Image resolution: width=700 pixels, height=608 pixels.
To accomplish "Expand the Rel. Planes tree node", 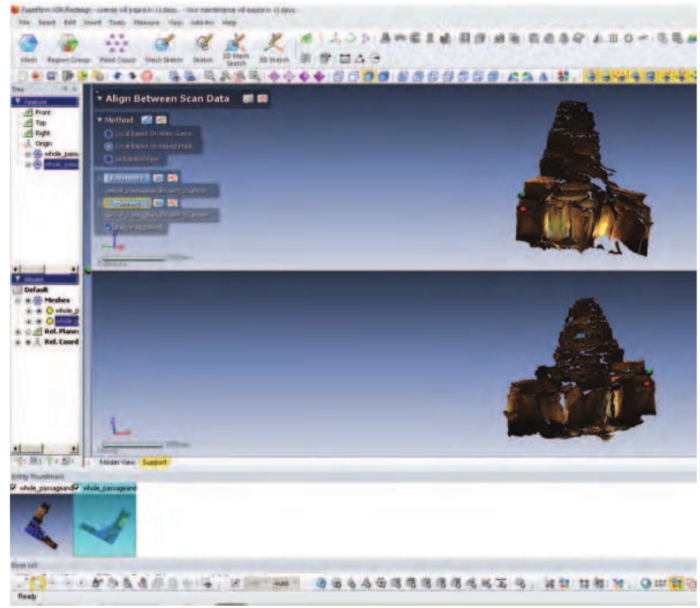I will [18, 332].
